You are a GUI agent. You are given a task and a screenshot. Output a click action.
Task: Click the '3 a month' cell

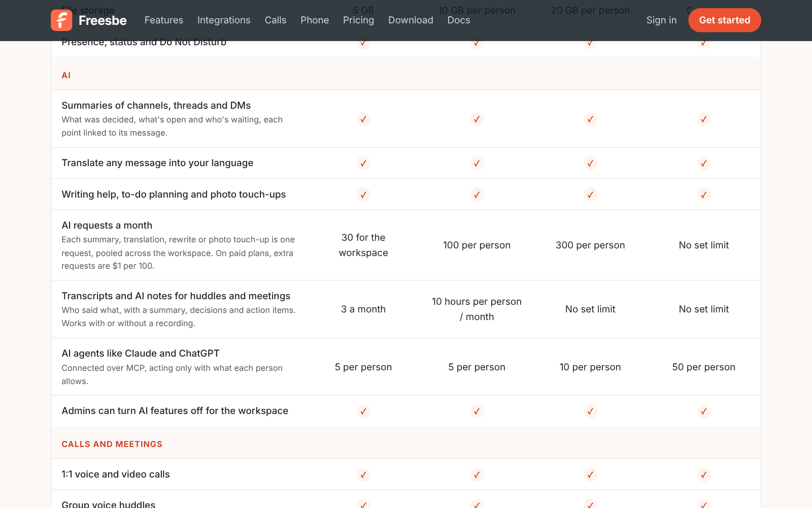[x=363, y=309]
